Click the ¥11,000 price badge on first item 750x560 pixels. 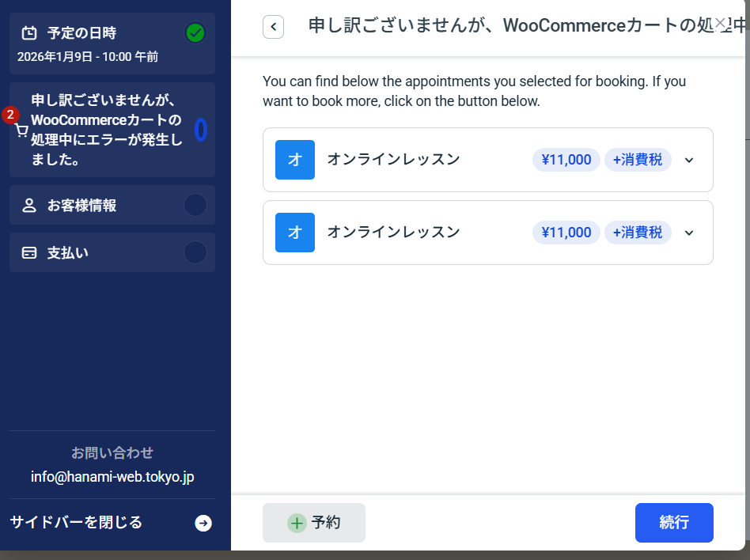(566, 160)
